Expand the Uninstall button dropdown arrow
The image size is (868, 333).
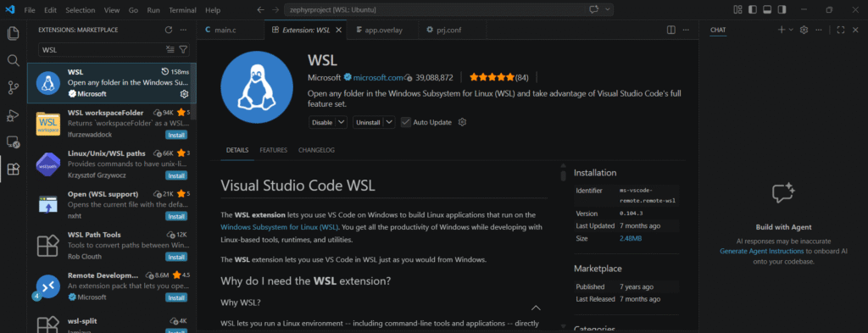390,122
